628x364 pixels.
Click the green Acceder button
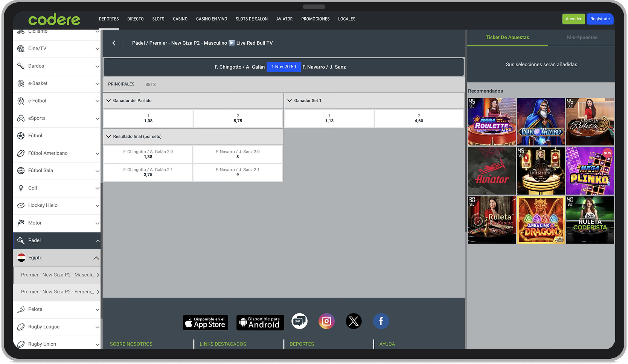pos(573,19)
